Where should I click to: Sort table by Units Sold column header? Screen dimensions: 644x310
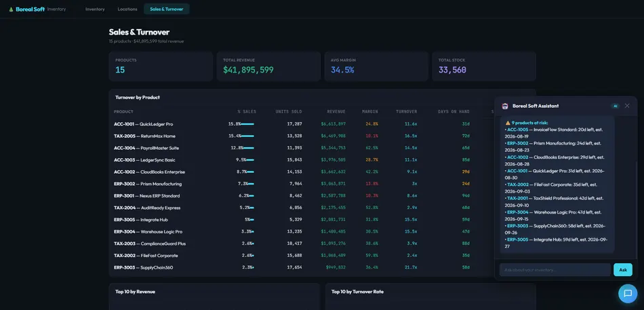pos(289,111)
